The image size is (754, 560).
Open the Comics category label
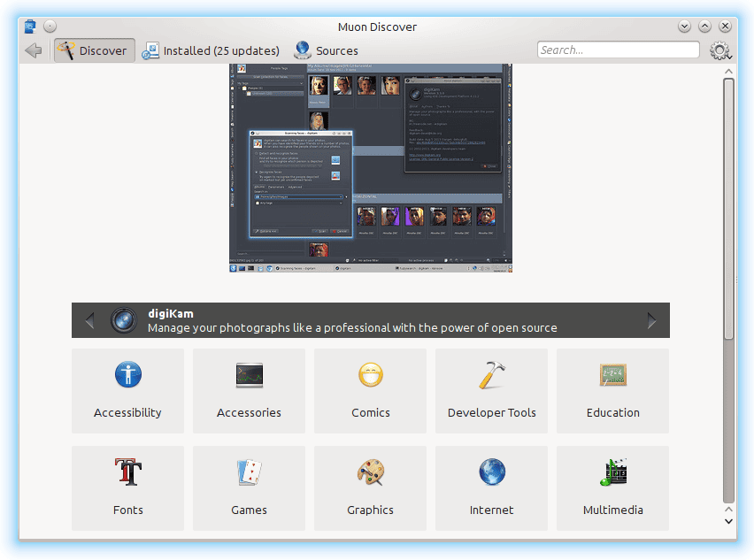370,412
